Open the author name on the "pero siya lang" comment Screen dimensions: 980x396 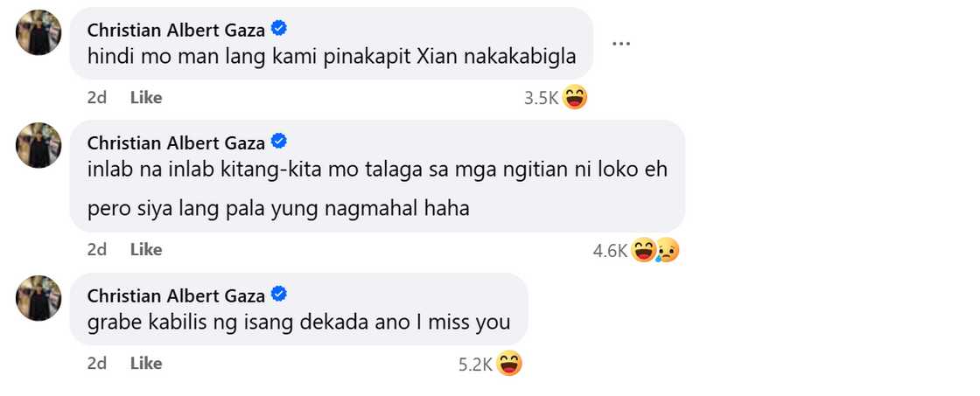tap(176, 143)
